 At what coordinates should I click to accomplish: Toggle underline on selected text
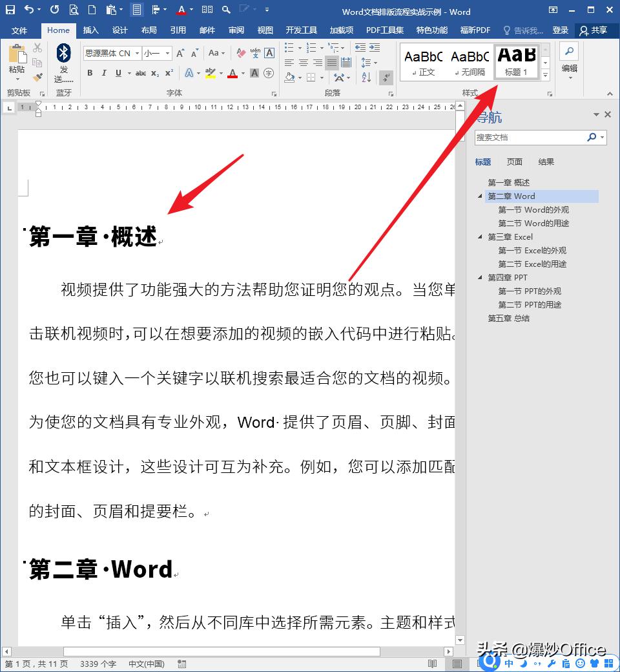(118, 73)
